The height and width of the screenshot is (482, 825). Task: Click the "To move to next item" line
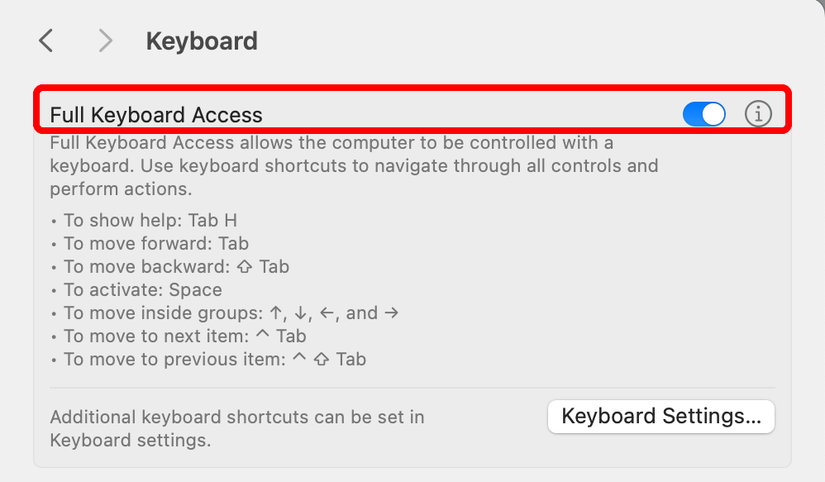coord(185,336)
